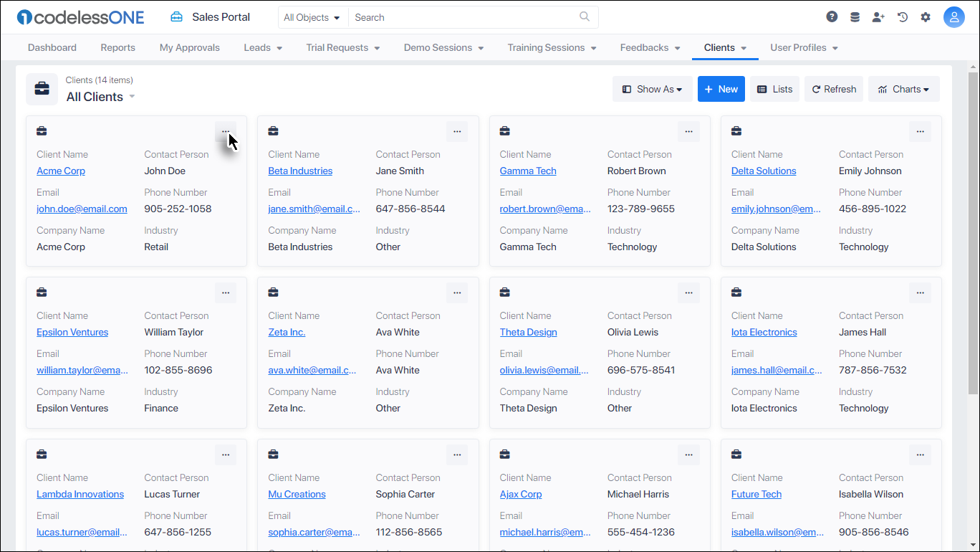Click the briefcase icon on the Acme Corp card
980x552 pixels.
(x=42, y=131)
